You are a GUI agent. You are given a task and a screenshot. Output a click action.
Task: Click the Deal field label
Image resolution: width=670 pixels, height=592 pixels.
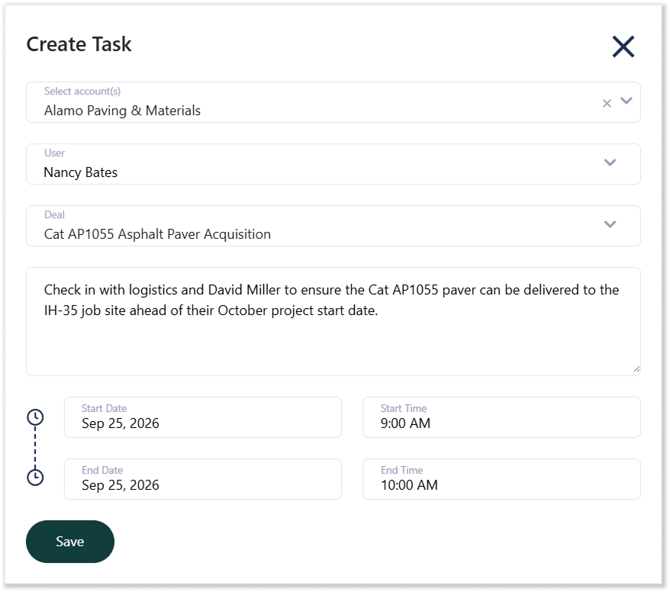click(x=54, y=215)
